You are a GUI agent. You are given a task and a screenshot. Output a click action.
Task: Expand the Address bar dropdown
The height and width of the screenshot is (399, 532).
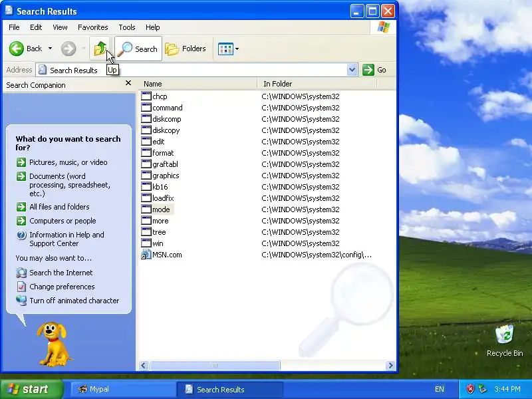352,70
